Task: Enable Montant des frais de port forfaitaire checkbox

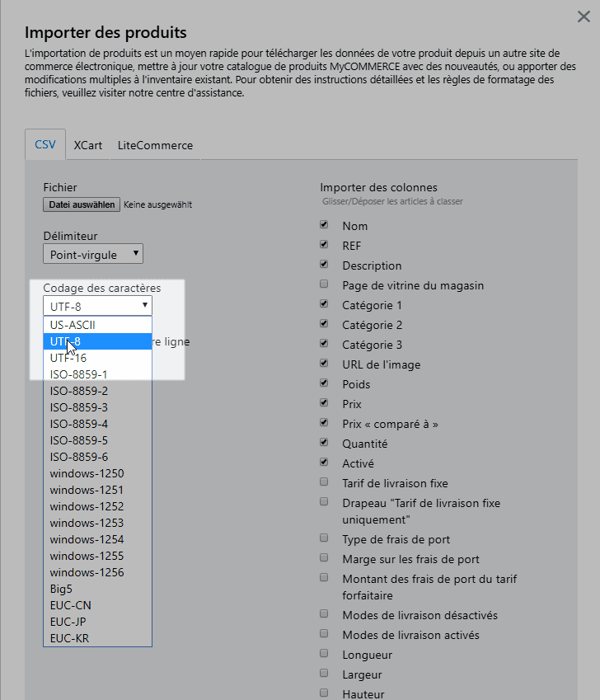Action: point(324,577)
